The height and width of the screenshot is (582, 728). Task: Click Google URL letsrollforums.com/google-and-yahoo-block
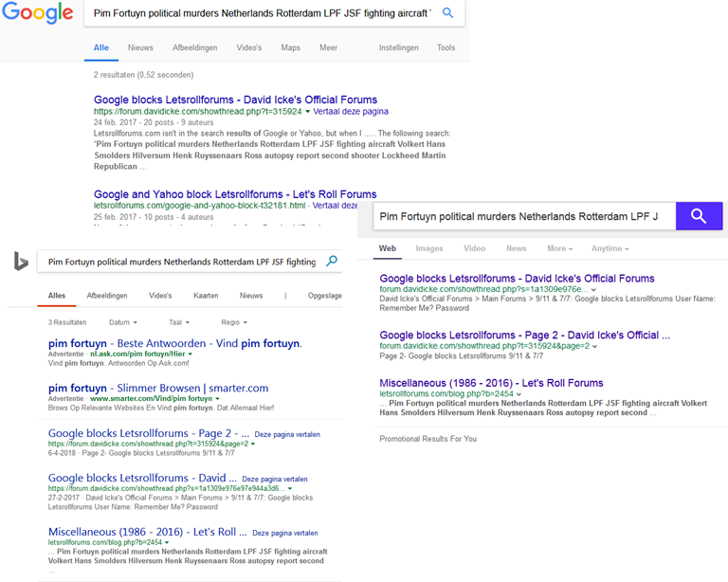point(200,206)
